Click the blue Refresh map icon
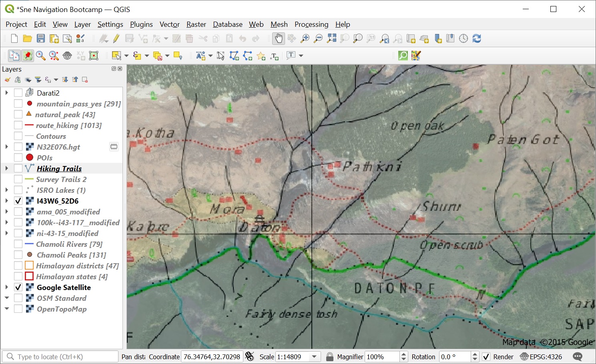The image size is (596, 364). 476,38
